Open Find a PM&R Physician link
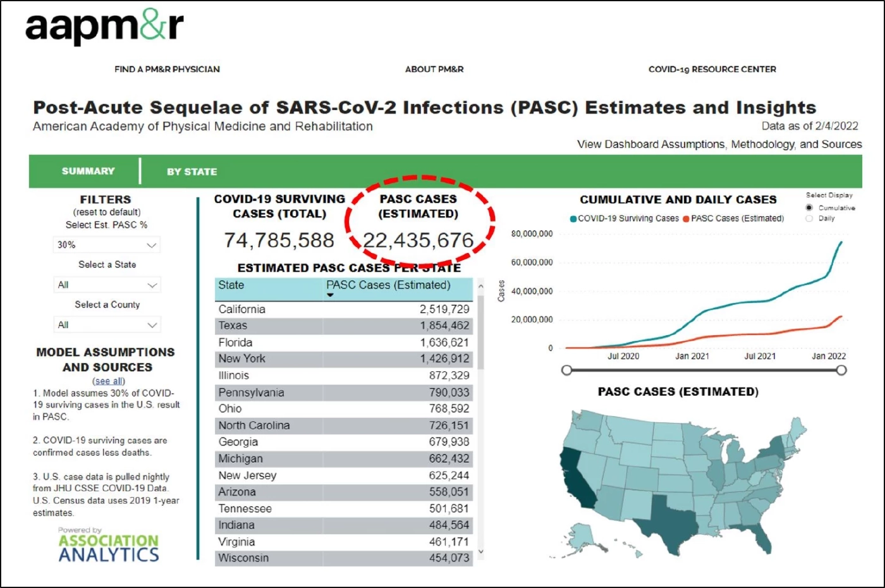This screenshot has width=885, height=588. click(167, 69)
